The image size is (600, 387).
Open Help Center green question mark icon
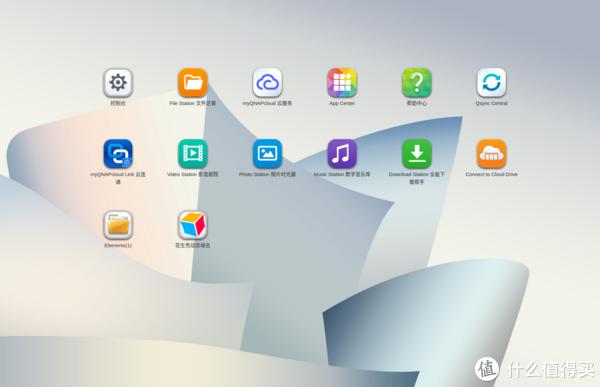click(x=416, y=83)
